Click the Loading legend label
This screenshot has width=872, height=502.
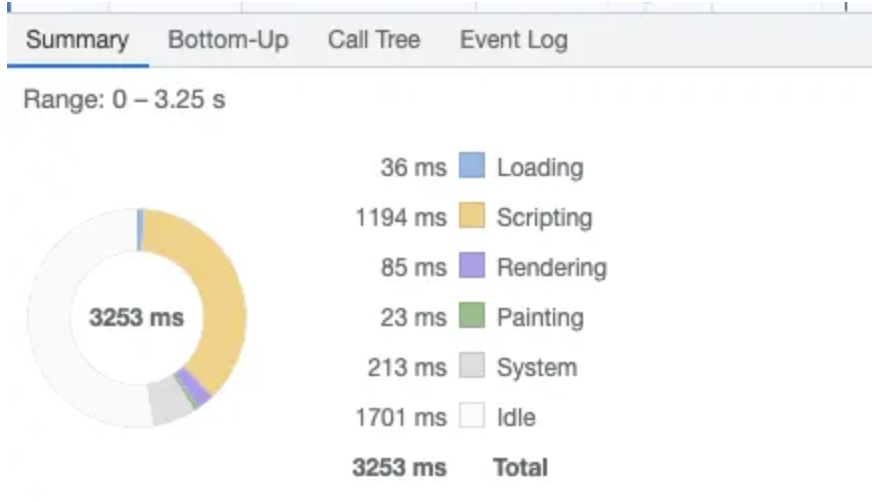coord(539,167)
